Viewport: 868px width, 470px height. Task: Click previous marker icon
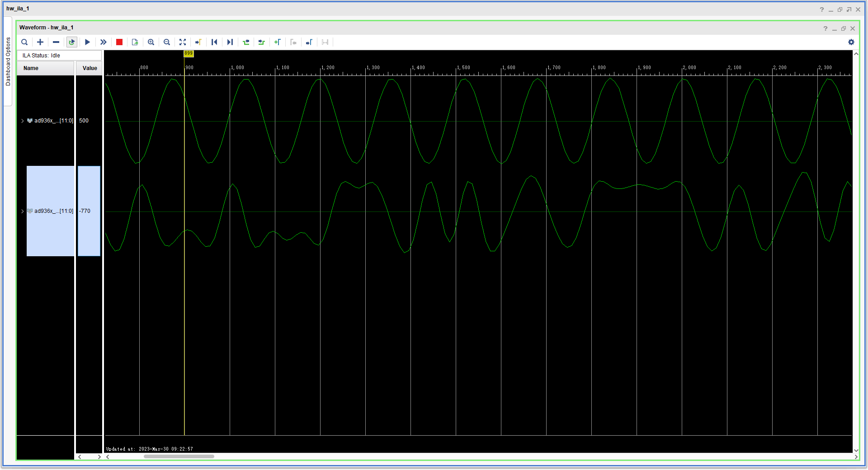pyautogui.click(x=293, y=42)
